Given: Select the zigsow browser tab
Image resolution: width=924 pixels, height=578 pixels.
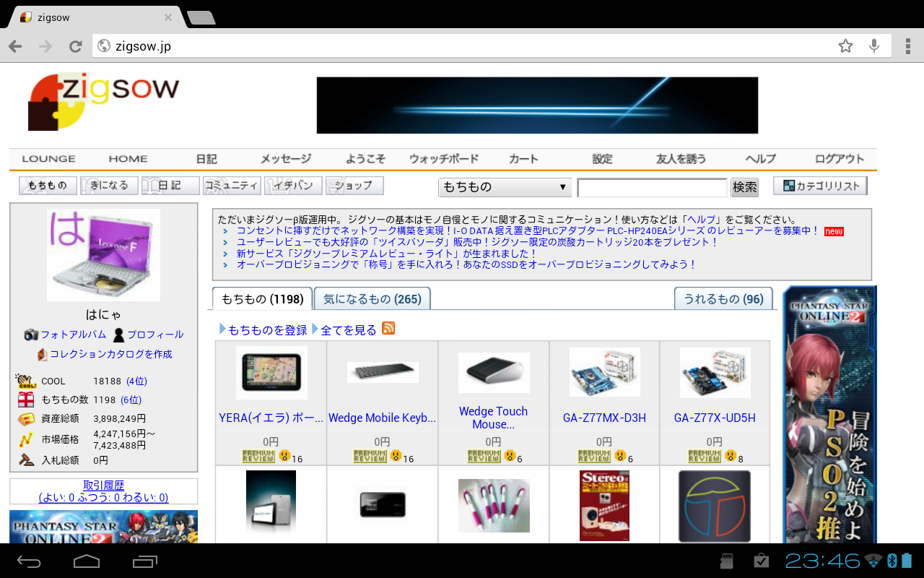Looking at the screenshot, I should [x=96, y=17].
